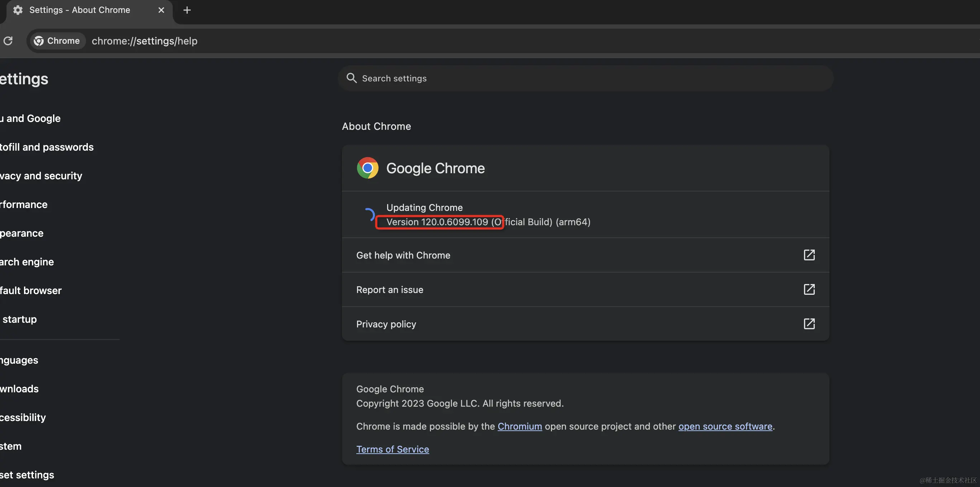Select Languages in sidebar

tap(19, 360)
